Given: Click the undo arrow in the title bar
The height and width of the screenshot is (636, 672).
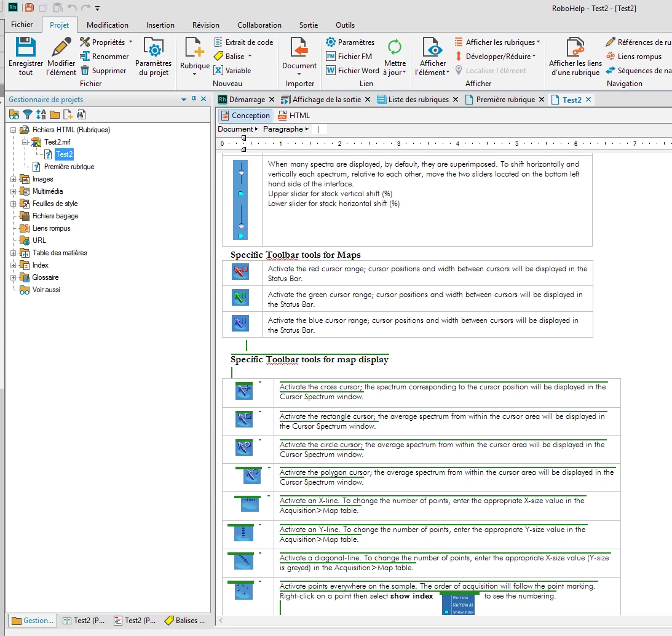Looking at the screenshot, I should point(71,8).
